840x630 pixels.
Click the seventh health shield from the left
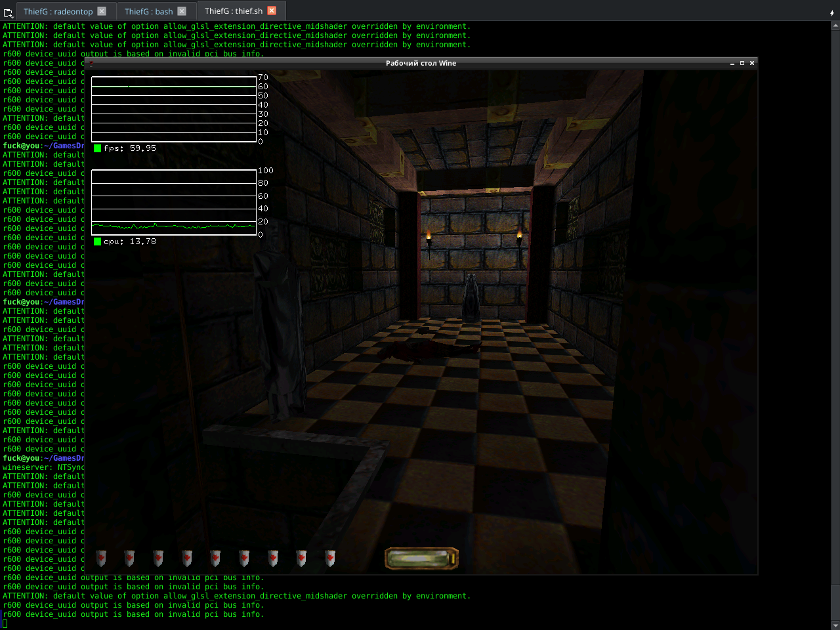click(x=273, y=558)
